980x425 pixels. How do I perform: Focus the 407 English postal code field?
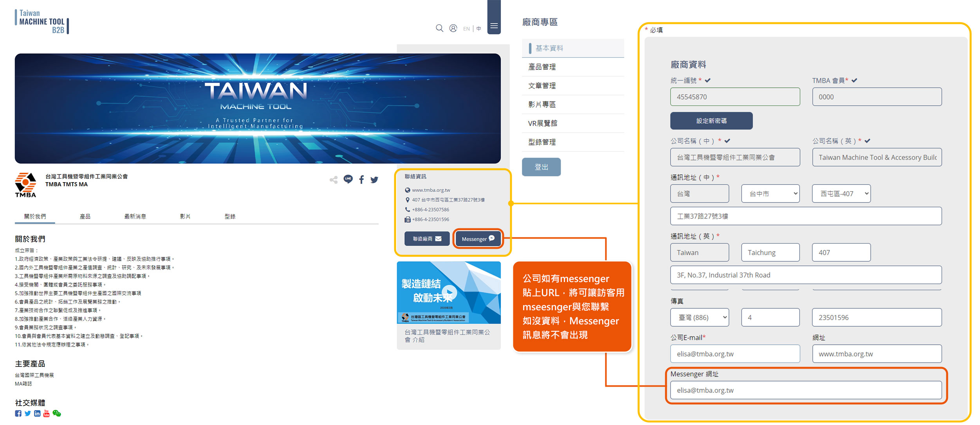click(841, 252)
